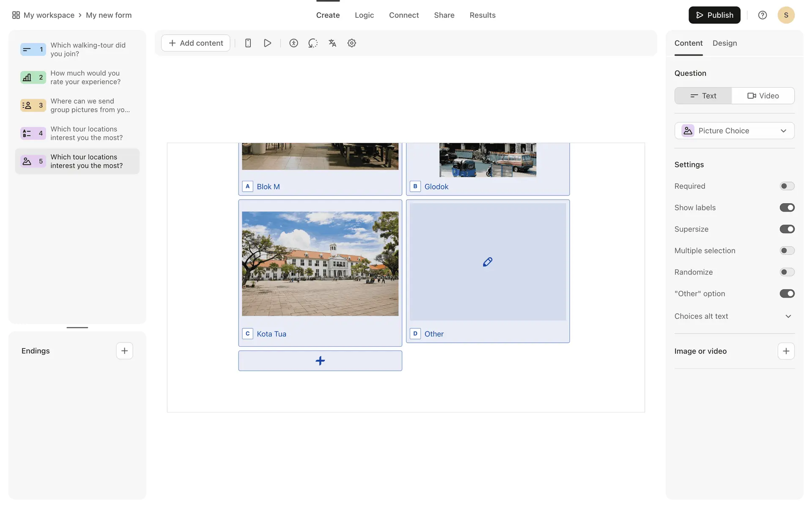Click the help question mark icon
The height and width of the screenshot is (508, 812).
coord(762,15)
